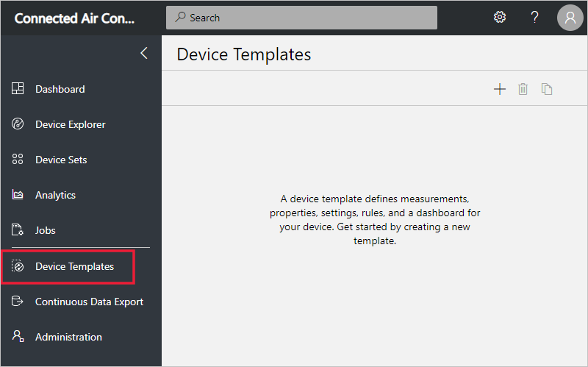Click the Device Sets four-circles icon
The height and width of the screenshot is (367, 588).
(x=18, y=159)
